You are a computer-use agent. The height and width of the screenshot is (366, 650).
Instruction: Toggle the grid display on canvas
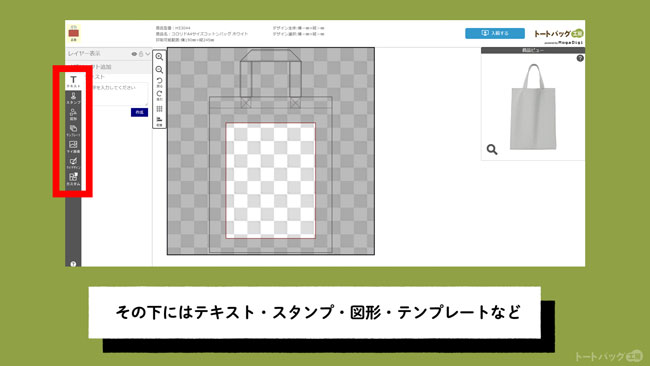coord(159,109)
